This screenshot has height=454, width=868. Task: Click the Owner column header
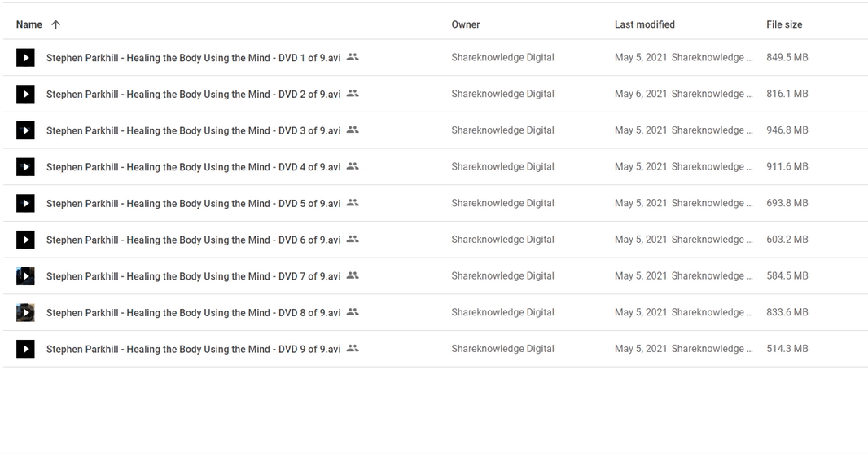466,24
